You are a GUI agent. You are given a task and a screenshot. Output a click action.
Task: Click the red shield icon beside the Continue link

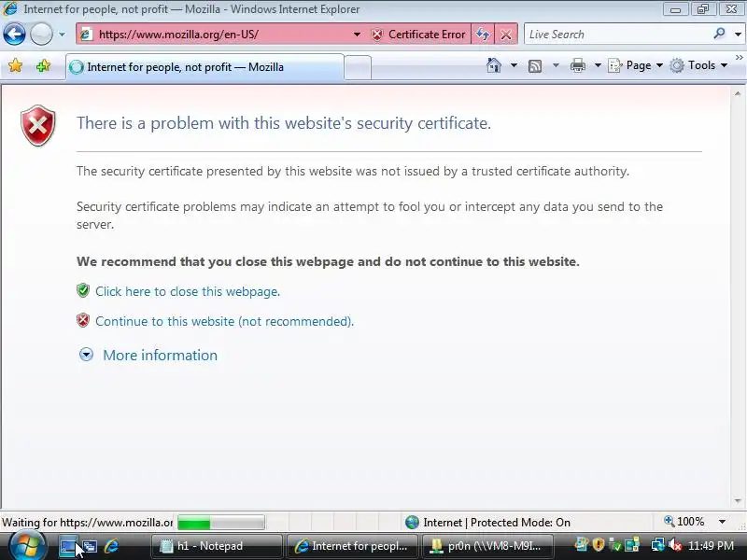click(83, 320)
